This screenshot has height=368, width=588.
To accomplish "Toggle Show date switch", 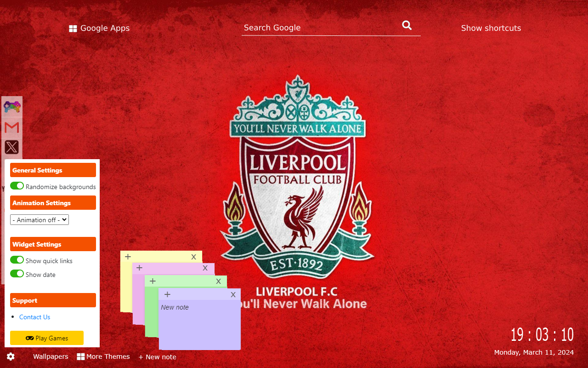I will pyautogui.click(x=17, y=274).
